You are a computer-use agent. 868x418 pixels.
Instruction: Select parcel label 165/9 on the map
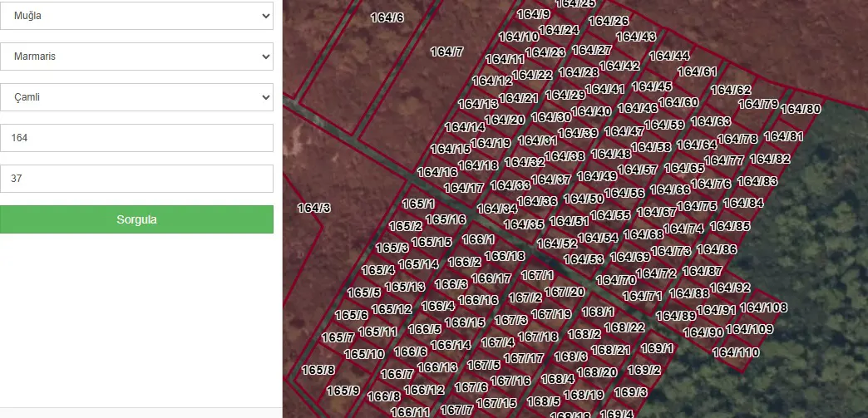pos(343,391)
